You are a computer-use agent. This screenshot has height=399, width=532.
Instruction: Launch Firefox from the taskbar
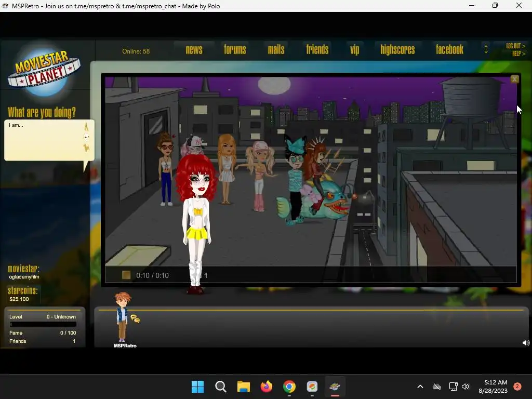pyautogui.click(x=267, y=387)
